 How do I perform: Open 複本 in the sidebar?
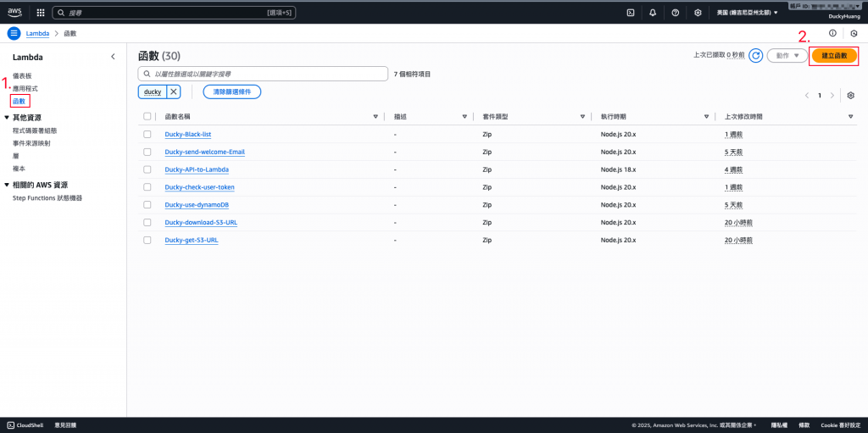(x=19, y=169)
